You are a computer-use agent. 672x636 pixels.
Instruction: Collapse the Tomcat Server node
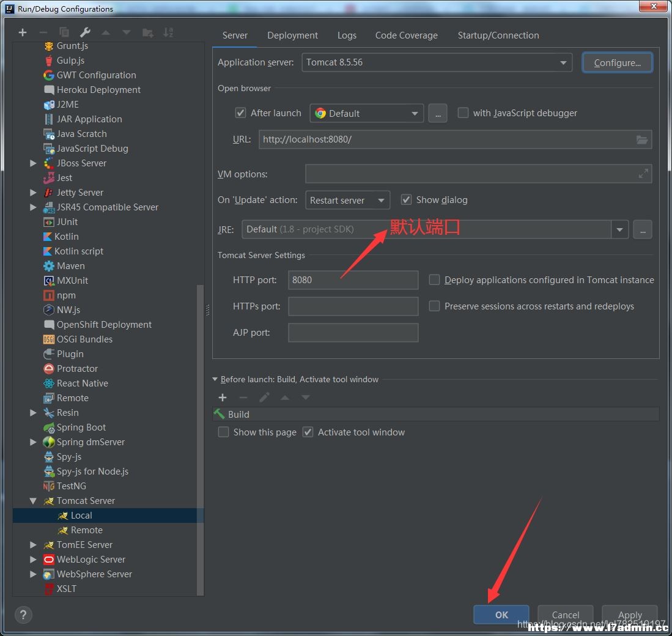click(x=33, y=501)
